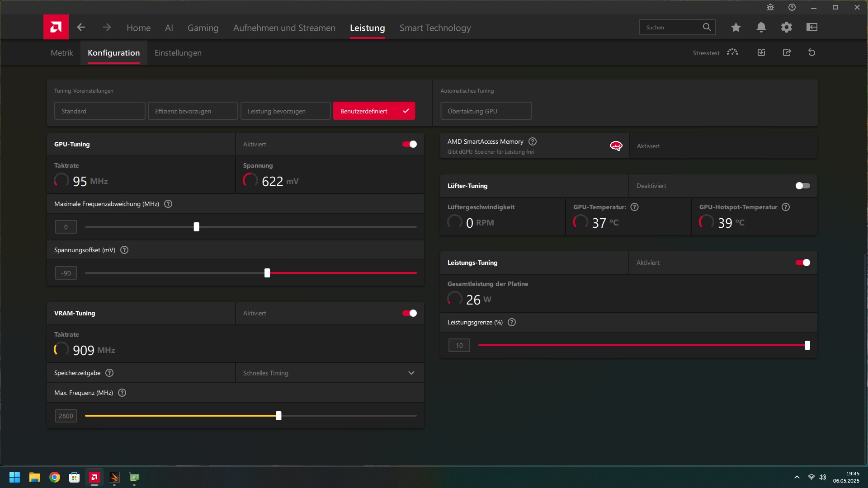The image size is (868, 488).
Task: Show hidden system tray icons chevron
Action: pyautogui.click(x=797, y=477)
